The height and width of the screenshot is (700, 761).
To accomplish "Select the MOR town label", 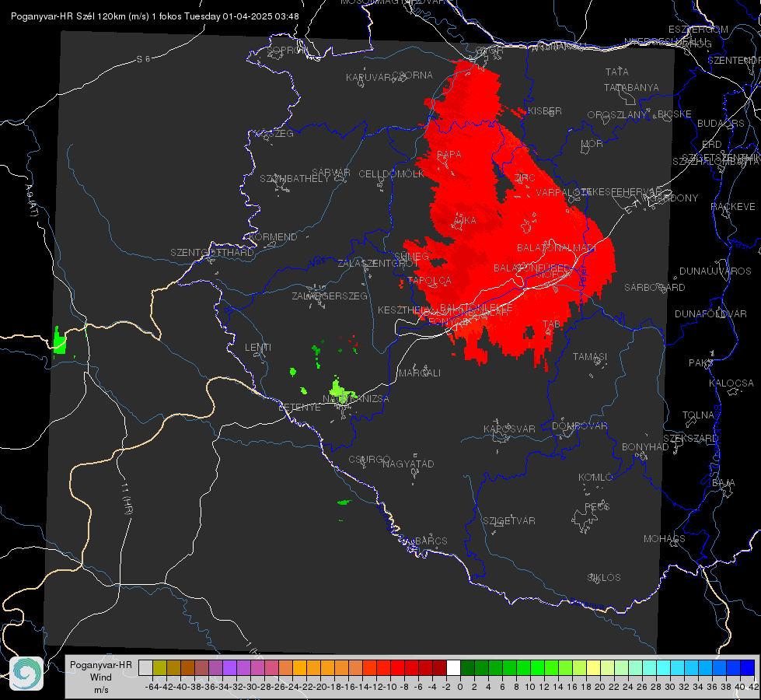I will click(592, 143).
